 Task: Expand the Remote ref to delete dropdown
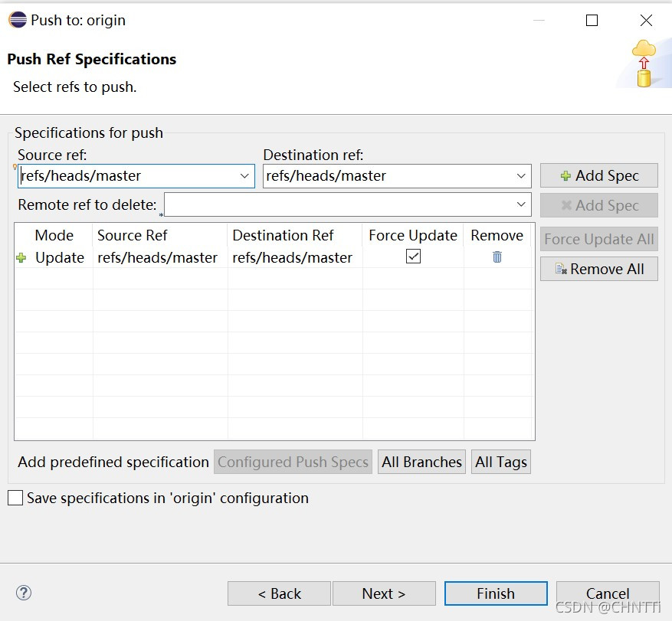tap(522, 205)
